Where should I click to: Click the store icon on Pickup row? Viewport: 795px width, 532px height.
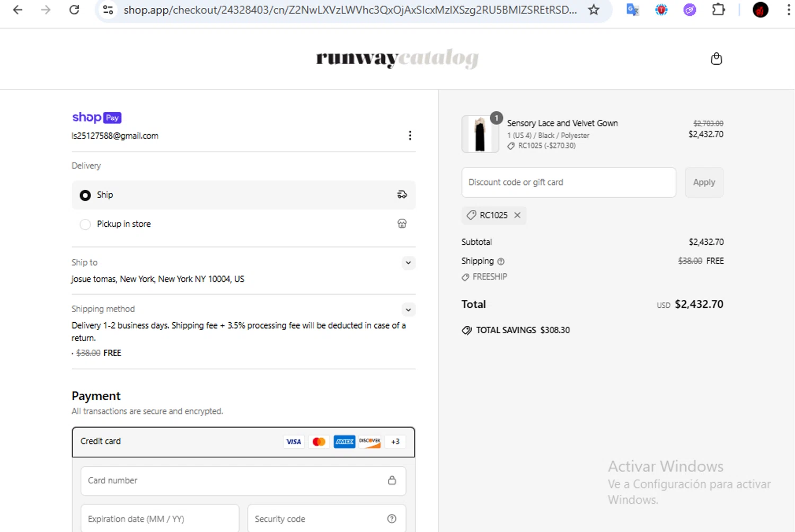pyautogui.click(x=402, y=224)
